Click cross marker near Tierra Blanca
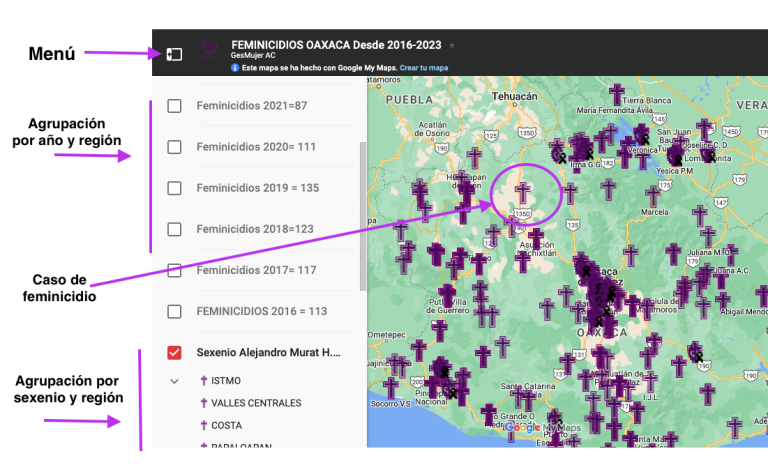768x465 pixels. pos(617,94)
